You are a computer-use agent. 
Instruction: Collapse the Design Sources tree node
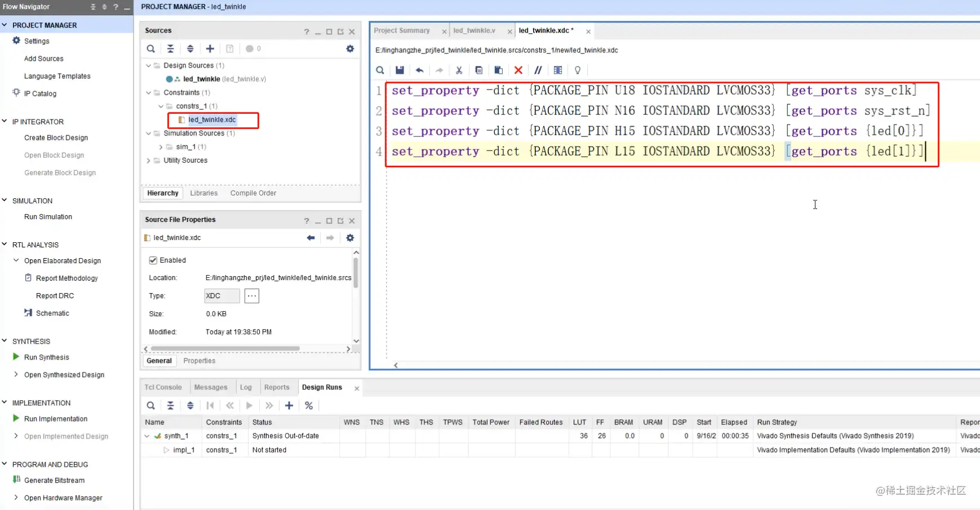[149, 65]
